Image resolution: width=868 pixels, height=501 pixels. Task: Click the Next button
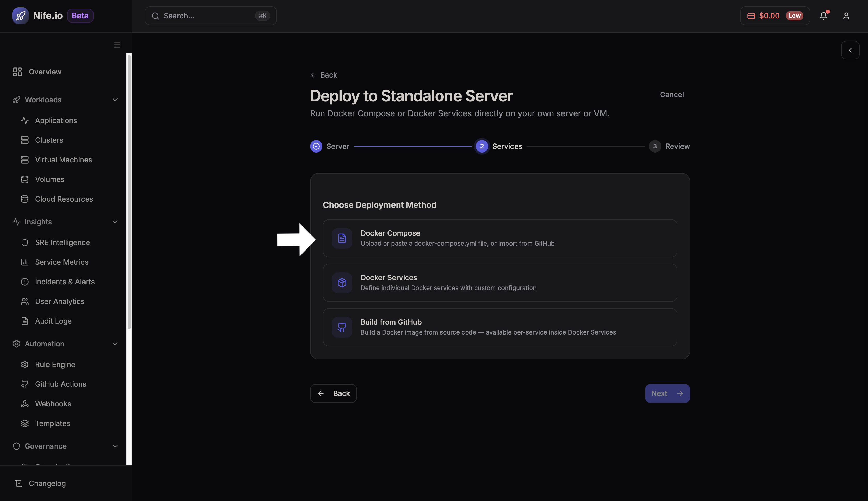click(667, 393)
